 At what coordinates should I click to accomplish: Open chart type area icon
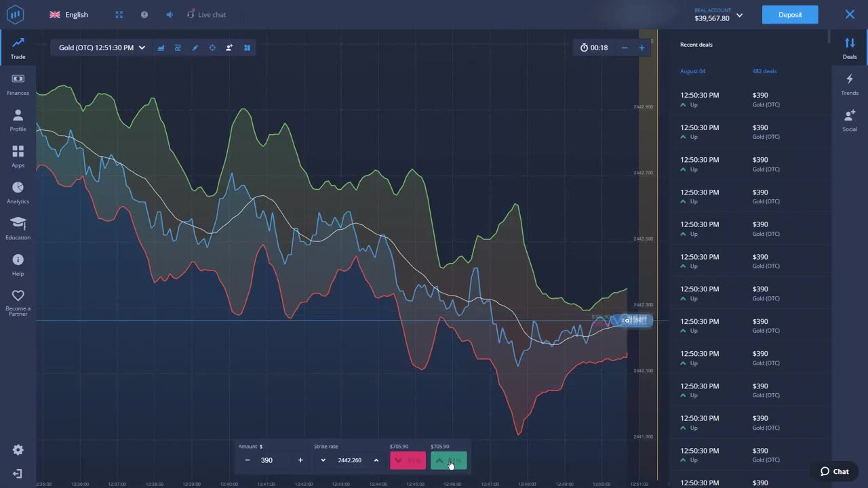tap(161, 47)
